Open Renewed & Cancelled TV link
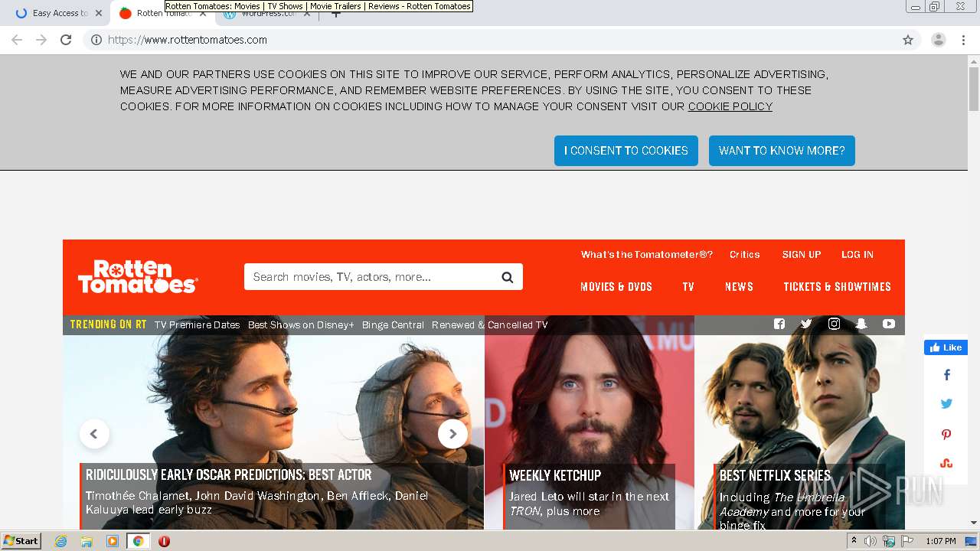The width and height of the screenshot is (980, 551). tap(490, 324)
